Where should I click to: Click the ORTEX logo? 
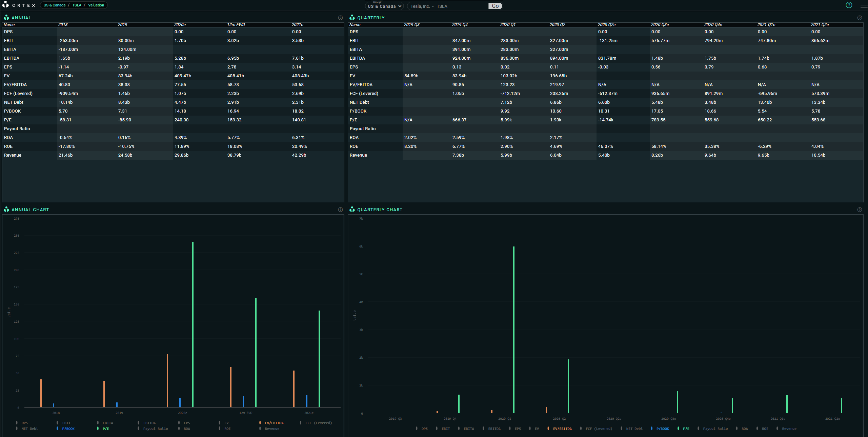(19, 5)
